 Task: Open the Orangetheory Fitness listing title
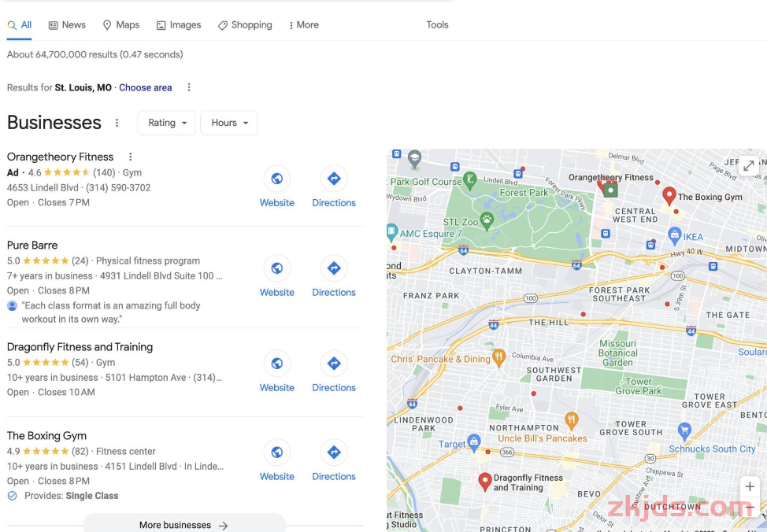coord(60,157)
